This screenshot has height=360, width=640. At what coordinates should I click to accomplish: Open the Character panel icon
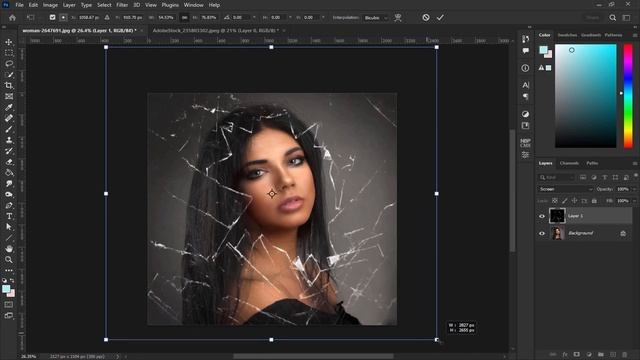[x=525, y=85]
